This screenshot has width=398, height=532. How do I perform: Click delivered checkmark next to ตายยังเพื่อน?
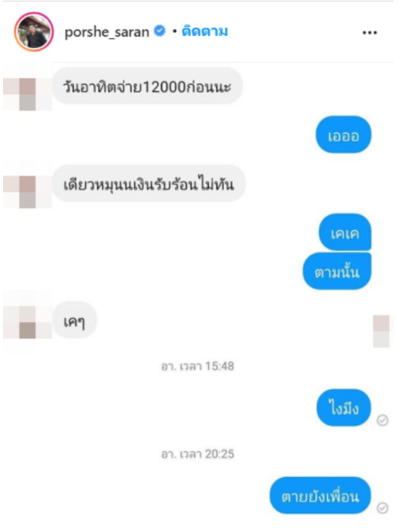pyautogui.click(x=383, y=508)
